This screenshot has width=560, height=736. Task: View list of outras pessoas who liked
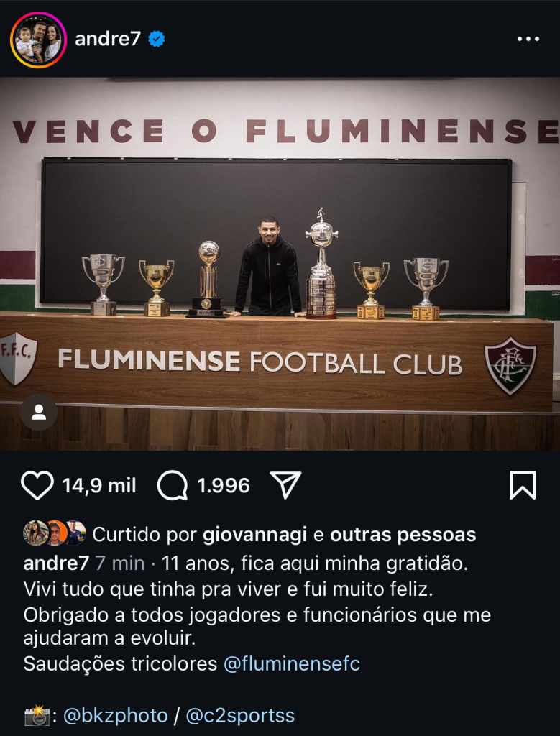point(403,535)
